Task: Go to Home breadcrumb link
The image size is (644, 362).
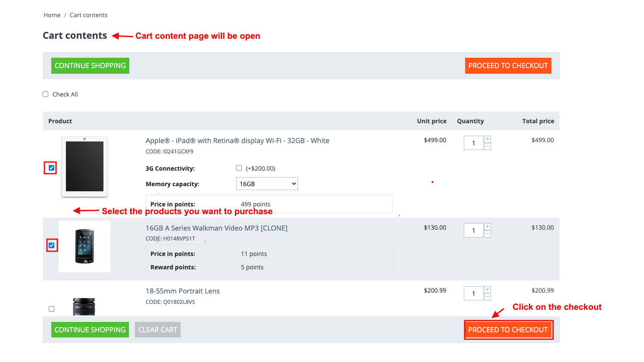Action: 52,15
